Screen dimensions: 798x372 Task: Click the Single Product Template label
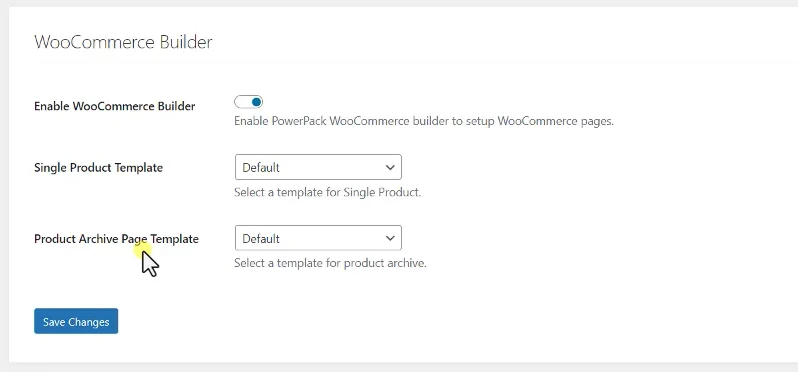coord(98,167)
